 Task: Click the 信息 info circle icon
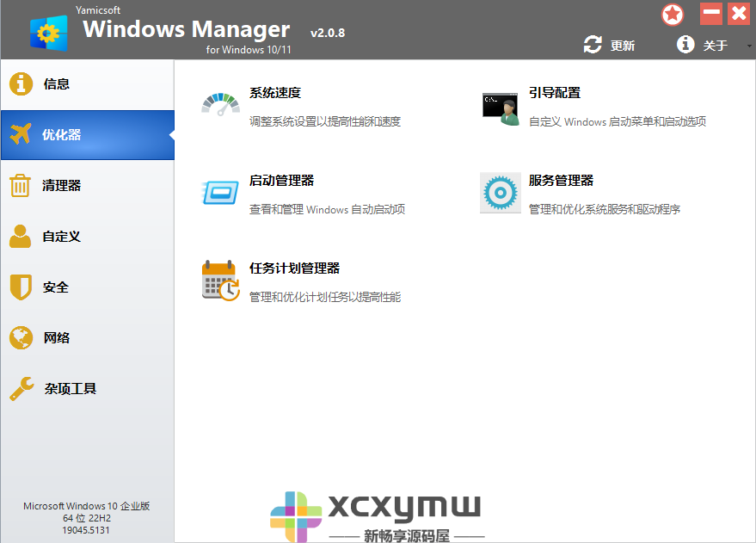coord(21,84)
